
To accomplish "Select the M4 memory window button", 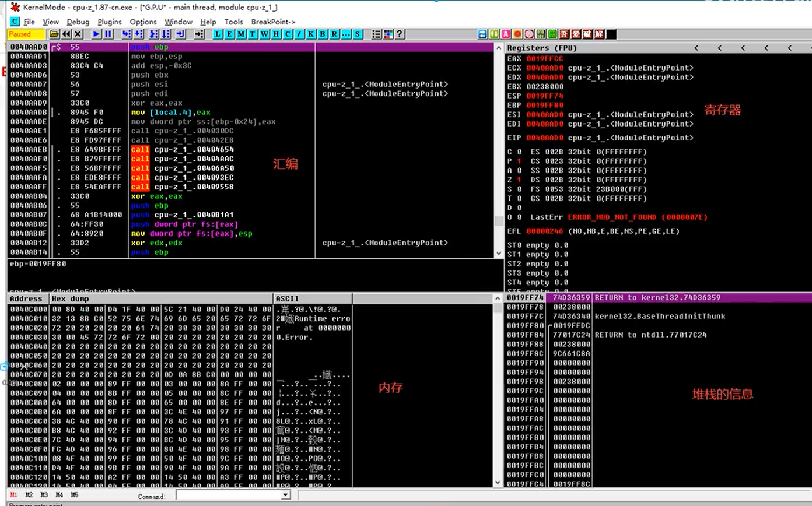I will tap(60, 496).
